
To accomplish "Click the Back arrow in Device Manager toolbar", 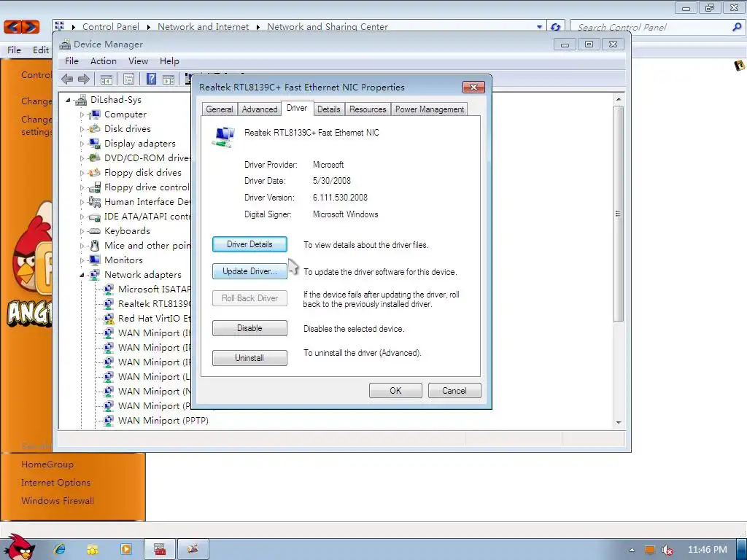I will 67,79.
